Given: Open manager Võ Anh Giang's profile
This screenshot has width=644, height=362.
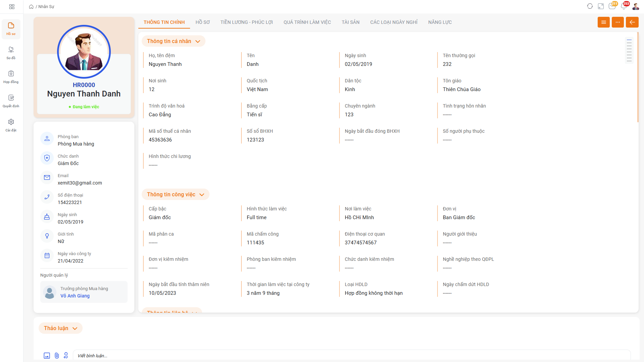Looking at the screenshot, I should tap(75, 296).
